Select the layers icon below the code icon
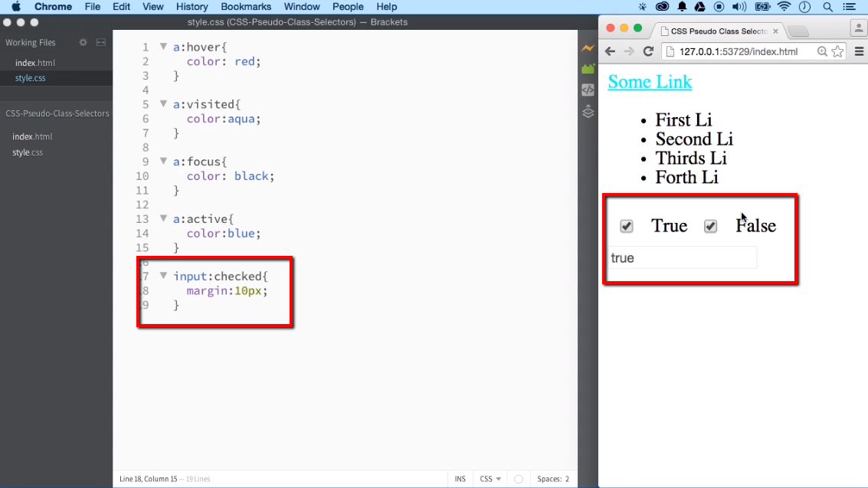868x488 pixels. [x=588, y=111]
